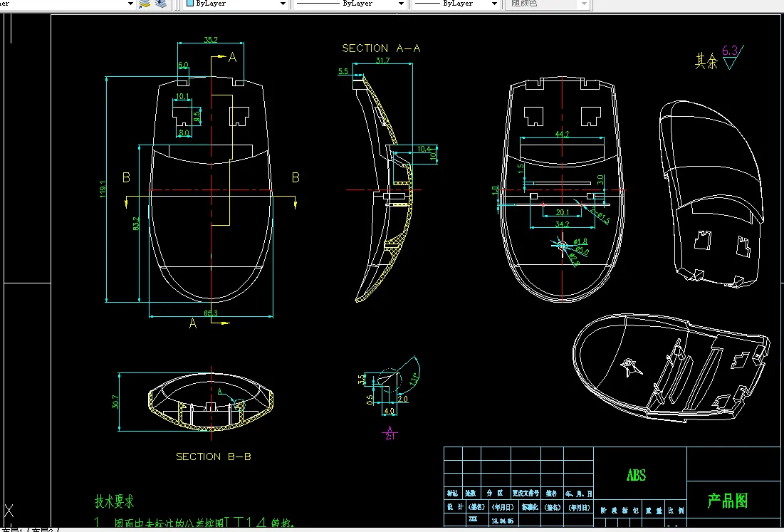This screenshot has height=532, width=784.
Task: Click the left B section marker
Action: (x=126, y=177)
